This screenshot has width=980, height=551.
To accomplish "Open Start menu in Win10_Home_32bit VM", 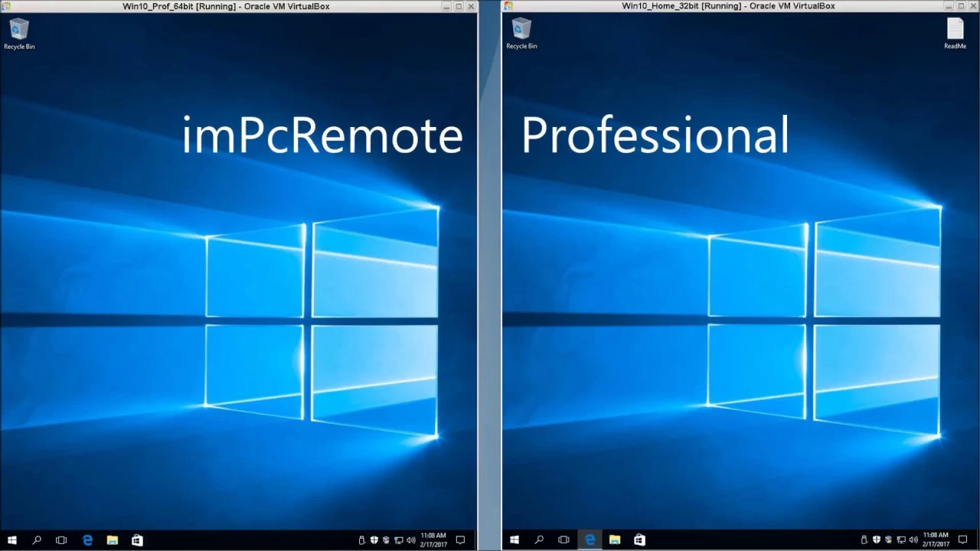I will click(x=514, y=540).
